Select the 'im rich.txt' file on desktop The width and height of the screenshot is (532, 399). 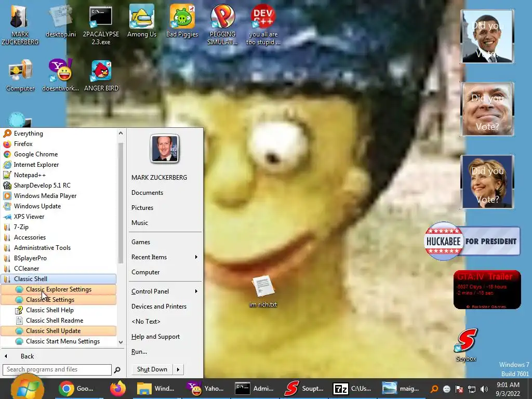point(263,292)
